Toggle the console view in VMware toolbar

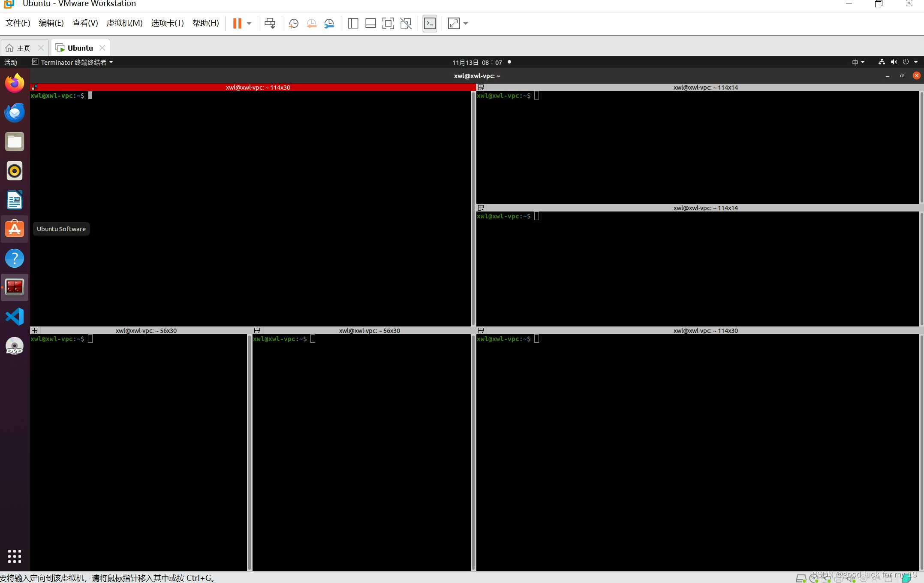pos(430,23)
